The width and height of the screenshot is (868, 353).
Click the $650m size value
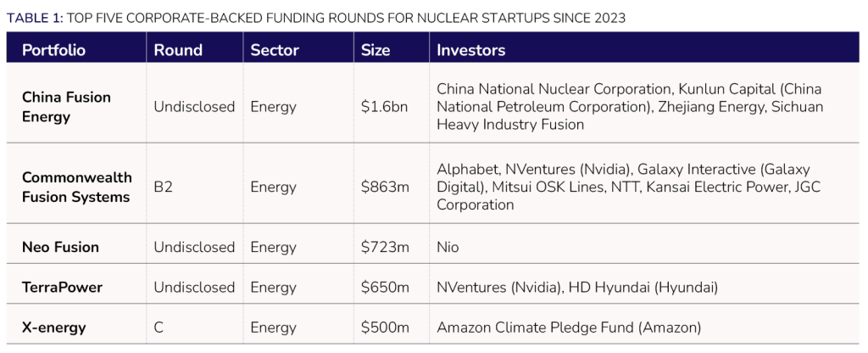385,288
